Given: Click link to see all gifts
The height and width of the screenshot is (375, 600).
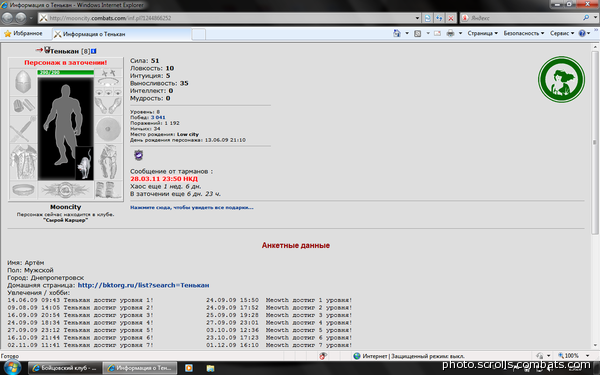Looking at the screenshot, I should pyautogui.click(x=192, y=207).
